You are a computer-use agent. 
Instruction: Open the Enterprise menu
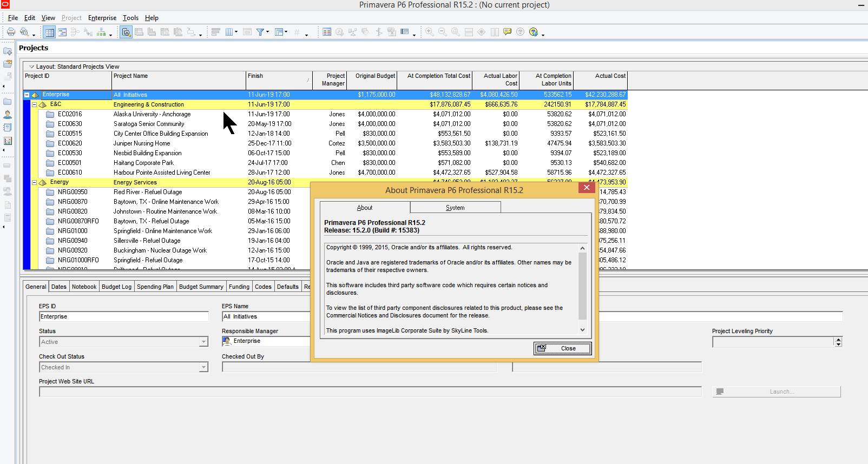[x=102, y=18]
